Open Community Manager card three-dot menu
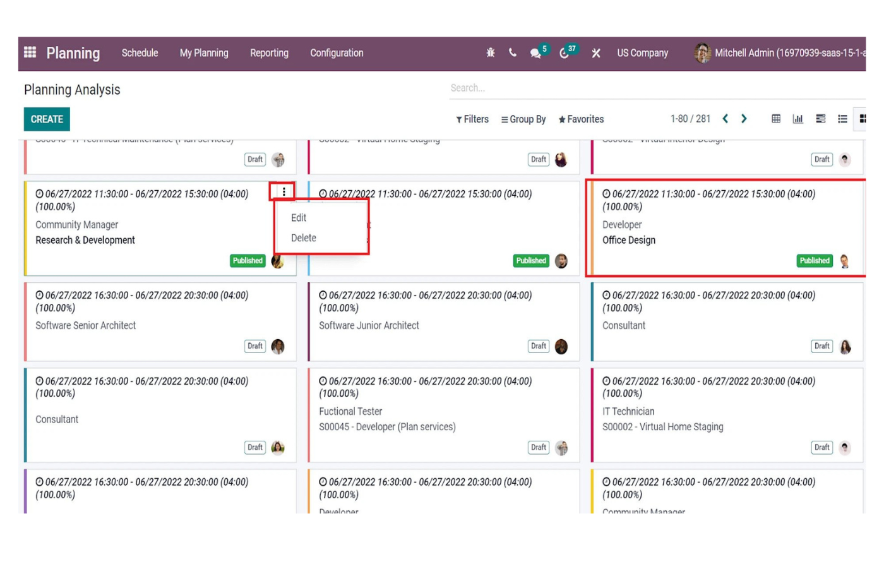 click(284, 191)
